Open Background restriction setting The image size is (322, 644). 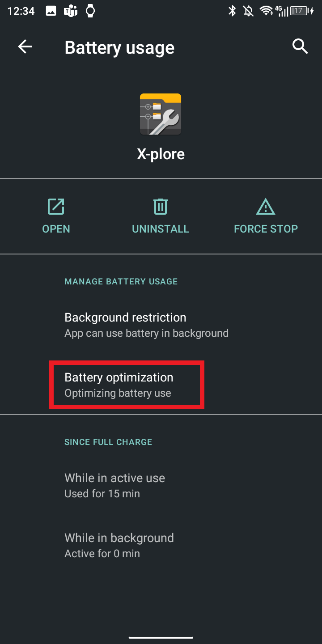[161, 325]
